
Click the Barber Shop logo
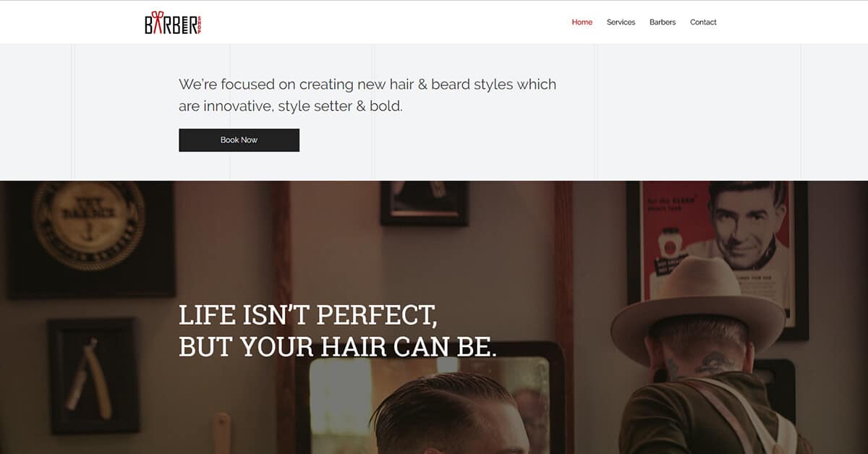point(172,22)
